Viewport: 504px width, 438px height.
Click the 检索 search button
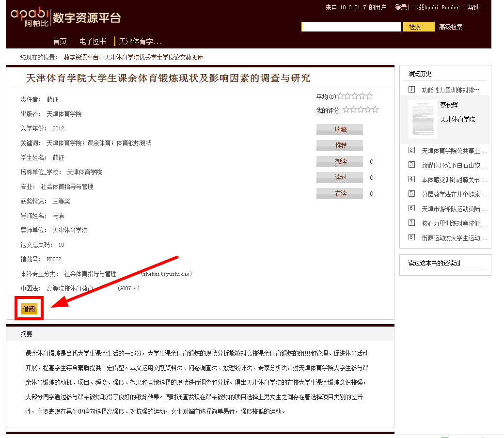(x=418, y=27)
